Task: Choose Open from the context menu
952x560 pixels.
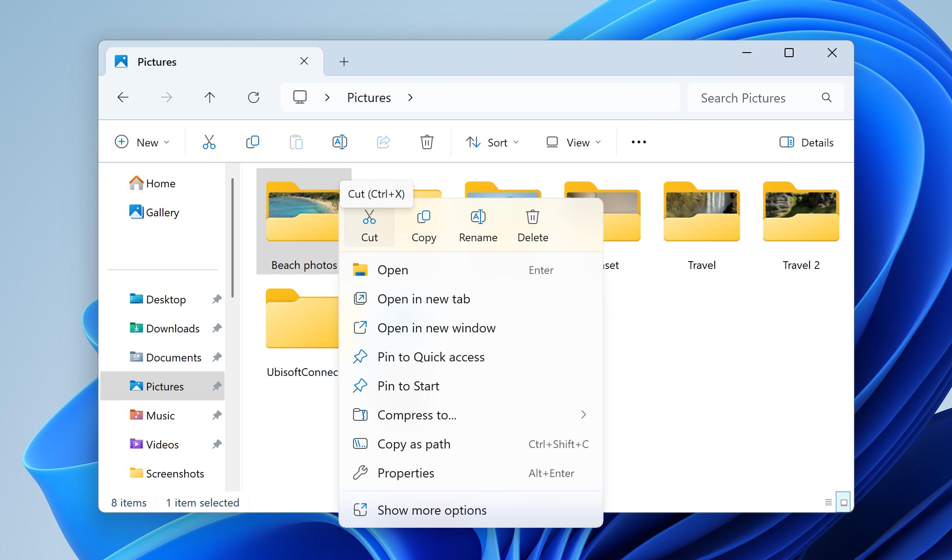Action: click(471, 270)
